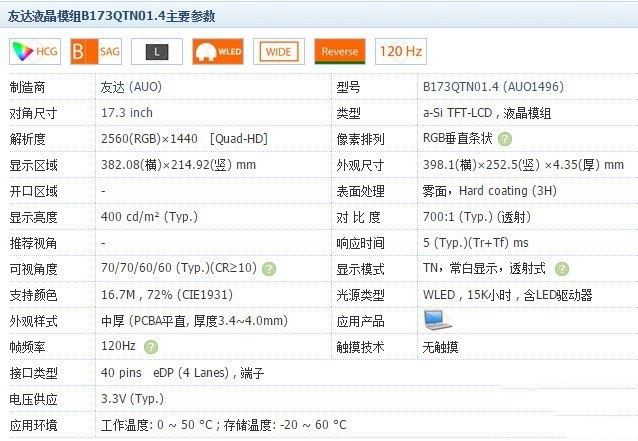The image size is (638, 441).
Task: Select the 17.3 inch diagonal size value
Action: [x=127, y=113]
